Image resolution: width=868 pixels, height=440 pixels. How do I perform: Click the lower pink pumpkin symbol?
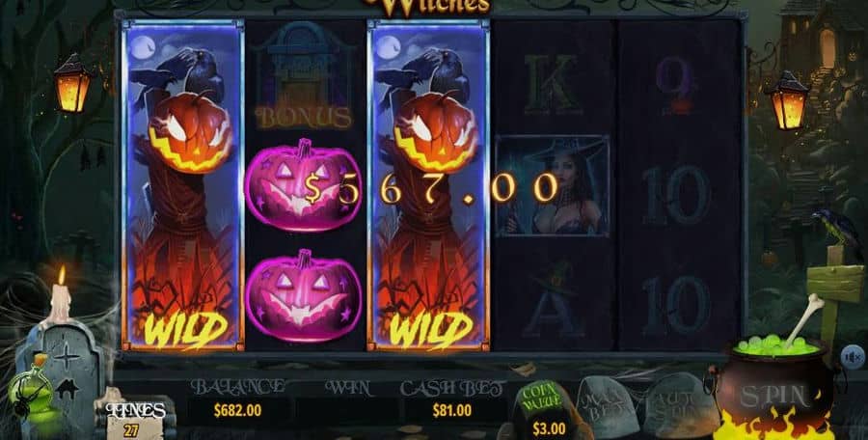click(303, 296)
